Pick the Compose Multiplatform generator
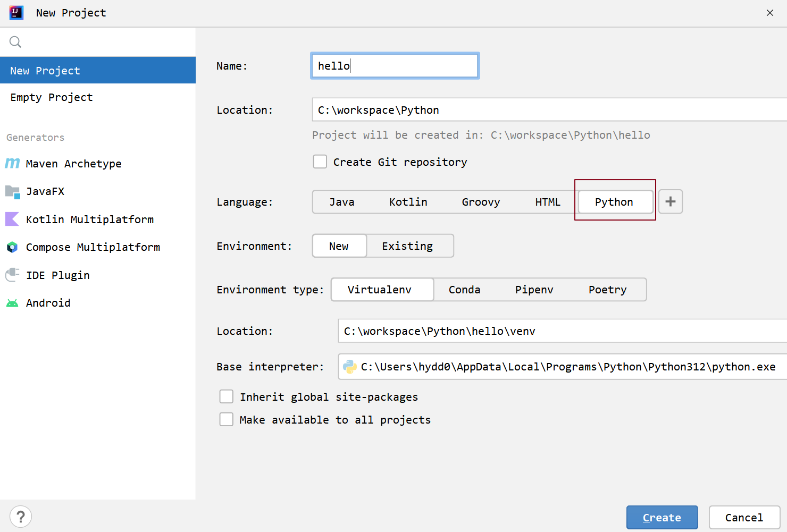 (x=98, y=247)
